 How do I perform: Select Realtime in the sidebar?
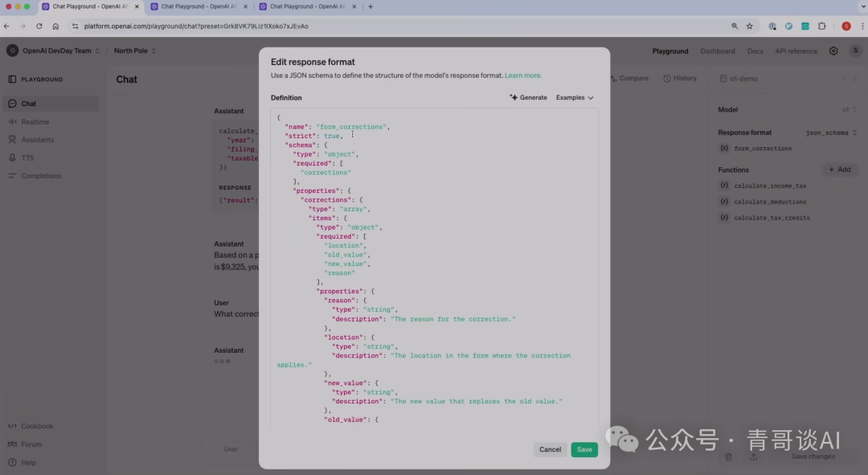coord(35,122)
